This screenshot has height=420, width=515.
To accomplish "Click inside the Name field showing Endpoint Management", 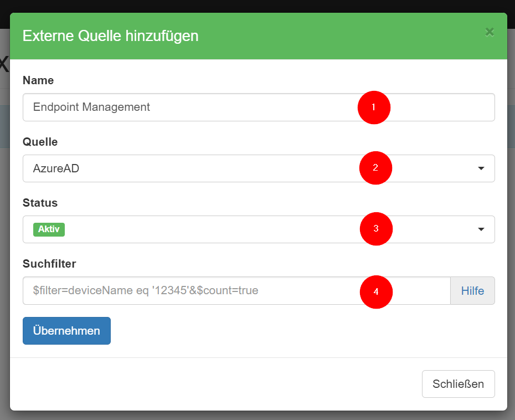I will click(x=166, y=107).
